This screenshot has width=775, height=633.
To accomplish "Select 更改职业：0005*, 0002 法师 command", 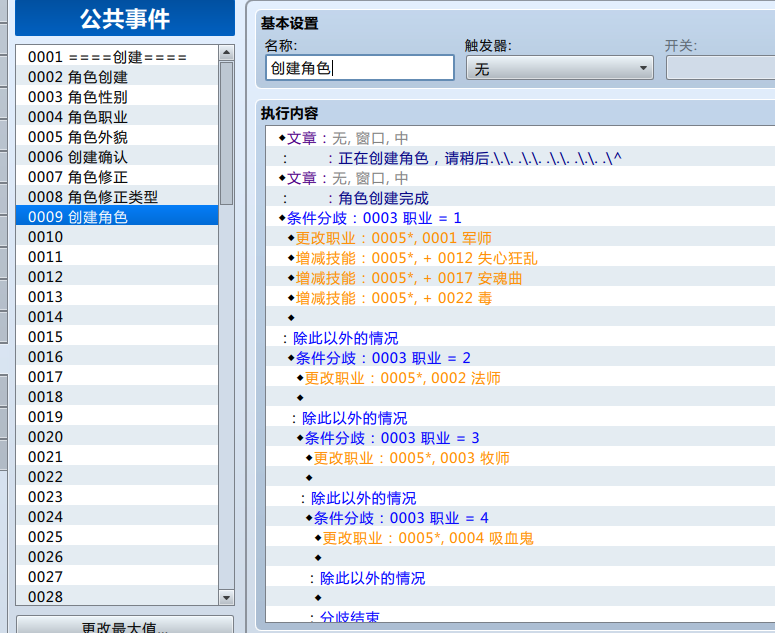I will point(520,378).
